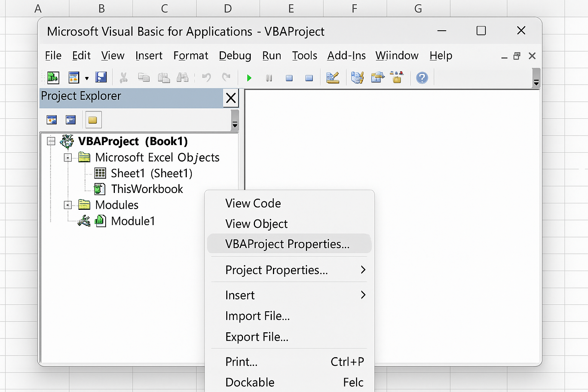Select column F header in the Excel window

coord(355,8)
